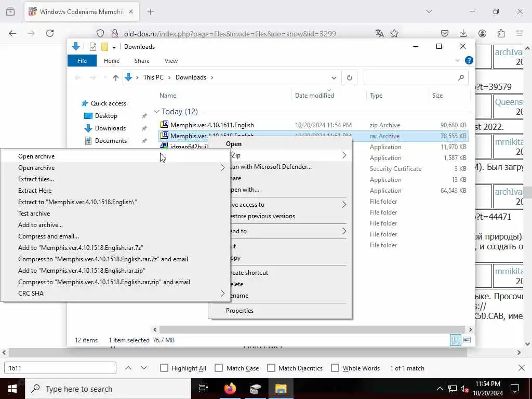Click the Explorer horizontal scrollbar
532x399 pixels.
[312, 329]
